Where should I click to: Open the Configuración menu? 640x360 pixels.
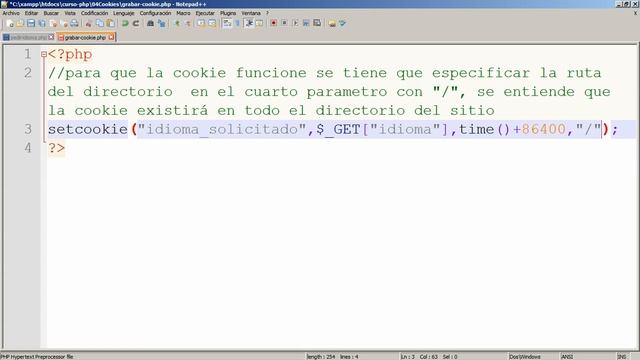[155, 13]
